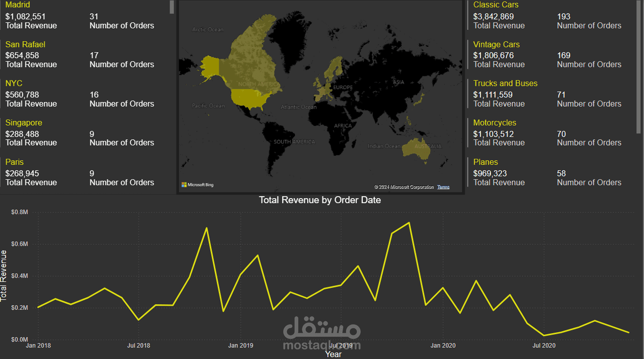Open the Terms link on the map
The width and height of the screenshot is (644, 359).
[443, 187]
